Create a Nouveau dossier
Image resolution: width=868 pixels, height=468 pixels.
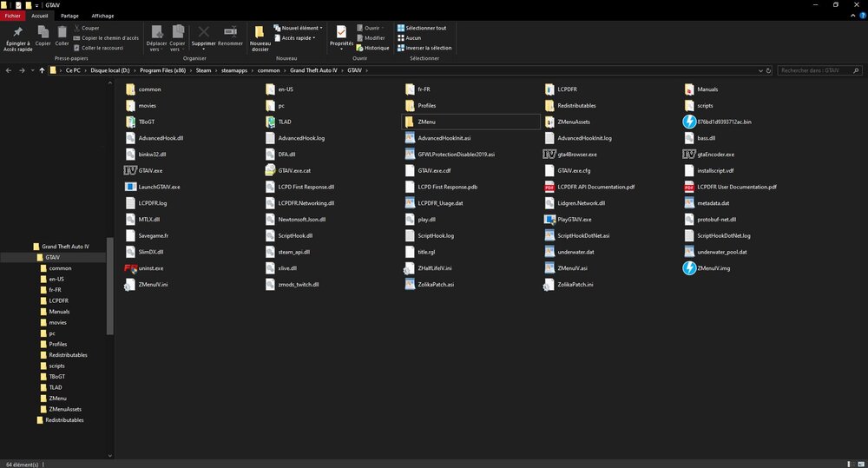pos(260,38)
